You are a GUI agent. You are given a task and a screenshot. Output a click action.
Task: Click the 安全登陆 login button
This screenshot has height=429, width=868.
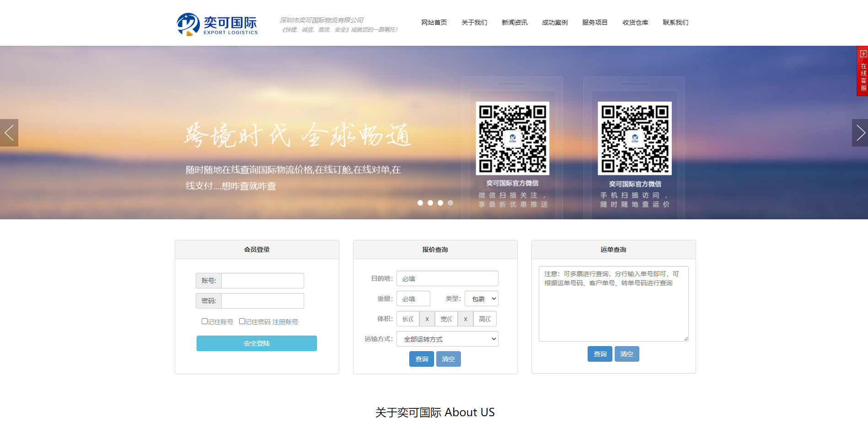point(257,343)
